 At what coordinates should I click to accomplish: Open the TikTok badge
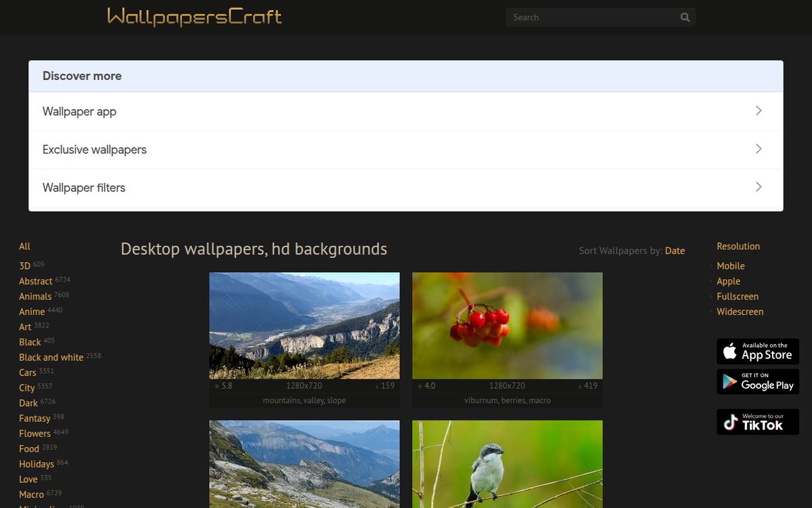(758, 422)
